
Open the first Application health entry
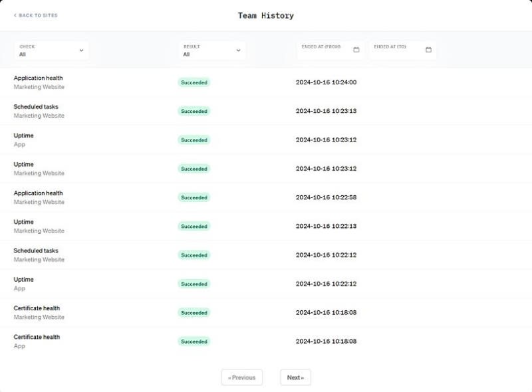tap(266, 82)
